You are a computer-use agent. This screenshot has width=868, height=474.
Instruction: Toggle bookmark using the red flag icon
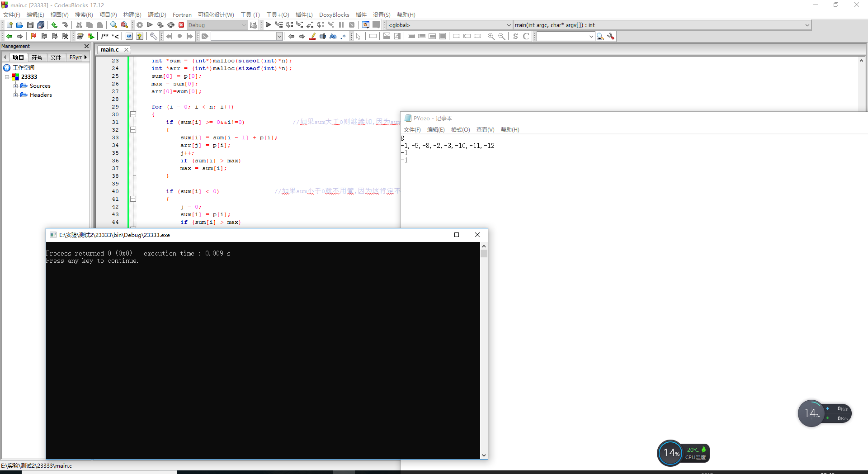(33, 36)
